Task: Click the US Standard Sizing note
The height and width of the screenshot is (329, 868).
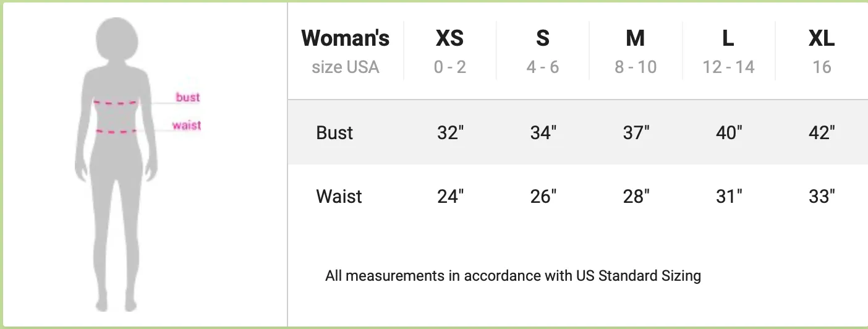Action: click(513, 275)
